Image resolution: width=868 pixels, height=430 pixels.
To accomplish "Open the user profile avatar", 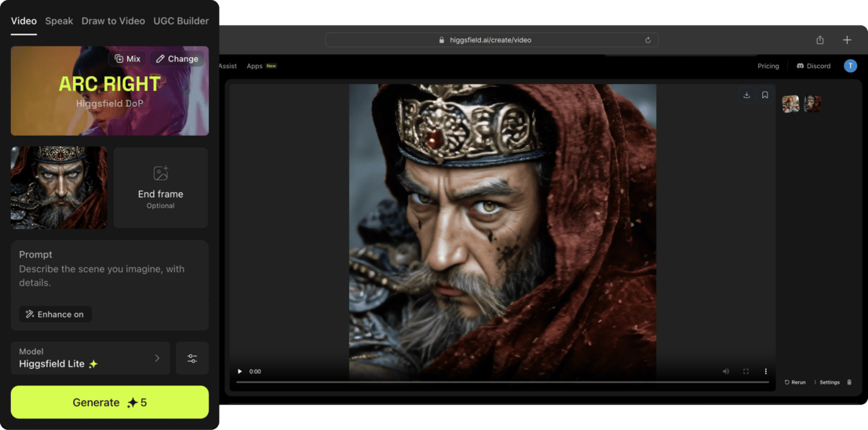I will pos(850,66).
